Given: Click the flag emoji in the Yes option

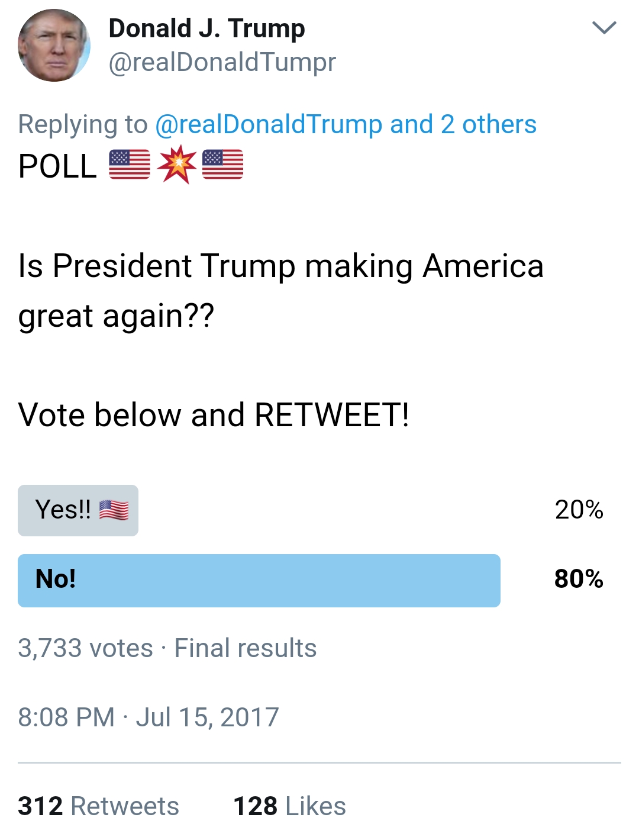Looking at the screenshot, I should [x=114, y=510].
